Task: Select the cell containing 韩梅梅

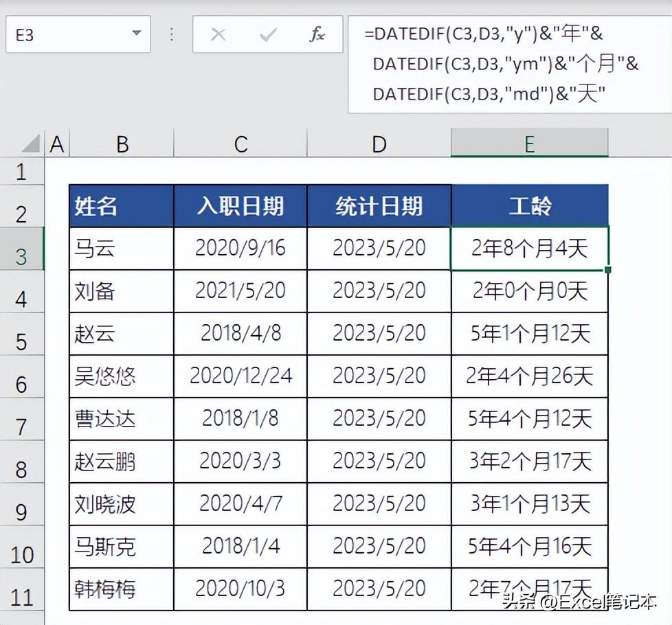Action: coord(122,589)
